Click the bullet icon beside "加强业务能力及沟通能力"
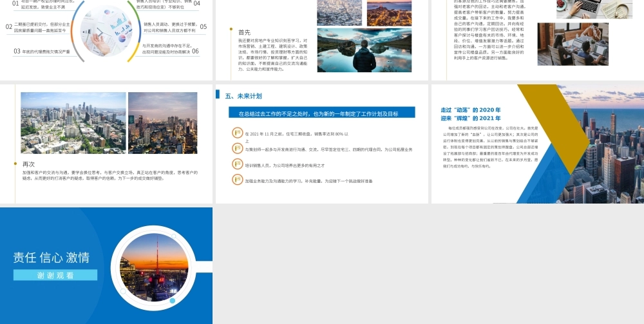 (x=238, y=180)
